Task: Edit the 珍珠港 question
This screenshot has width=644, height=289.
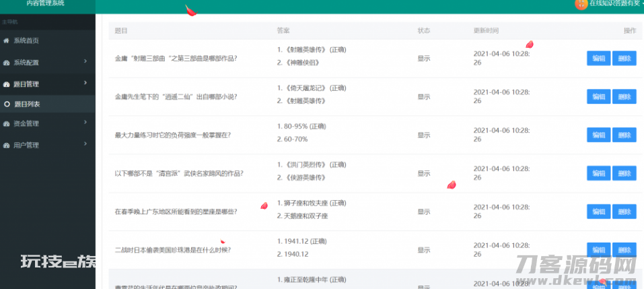Action: point(599,249)
